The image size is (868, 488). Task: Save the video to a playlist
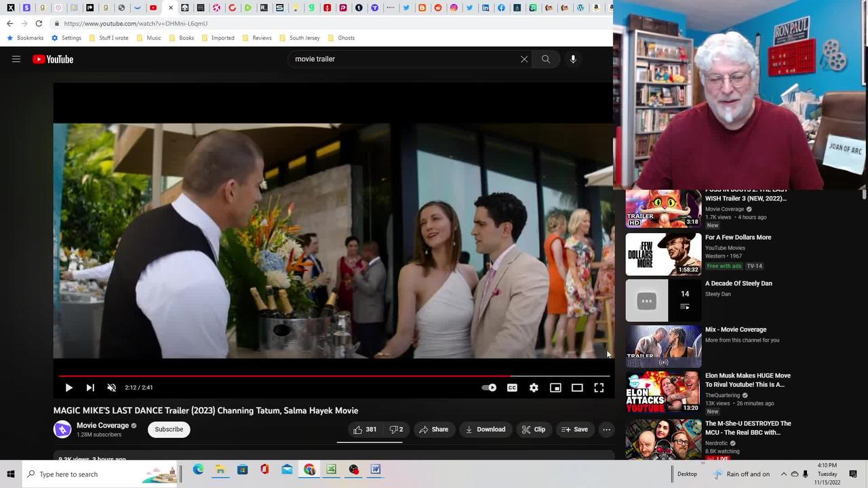[x=575, y=429]
